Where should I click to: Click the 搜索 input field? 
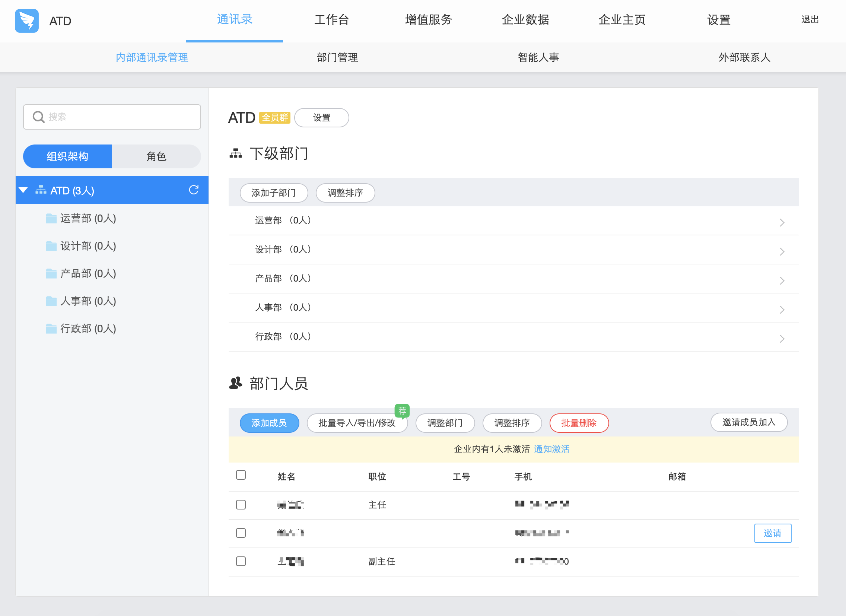tap(112, 117)
